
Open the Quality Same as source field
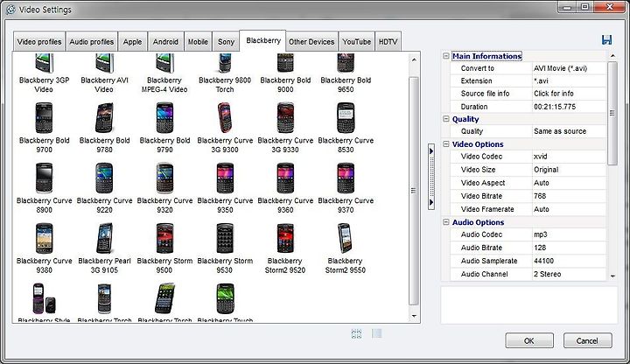[x=569, y=131]
